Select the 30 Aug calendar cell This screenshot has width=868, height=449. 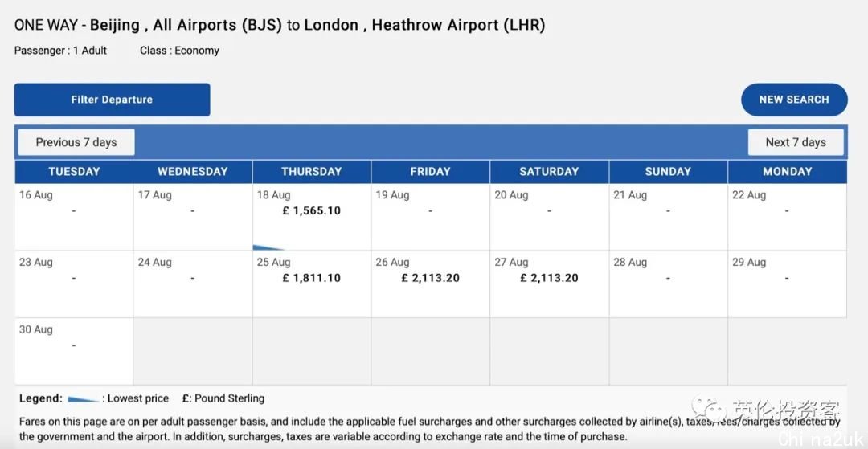pos(74,351)
